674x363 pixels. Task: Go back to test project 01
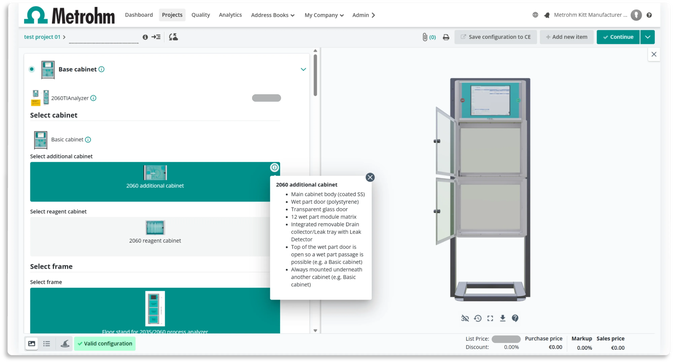(x=42, y=37)
